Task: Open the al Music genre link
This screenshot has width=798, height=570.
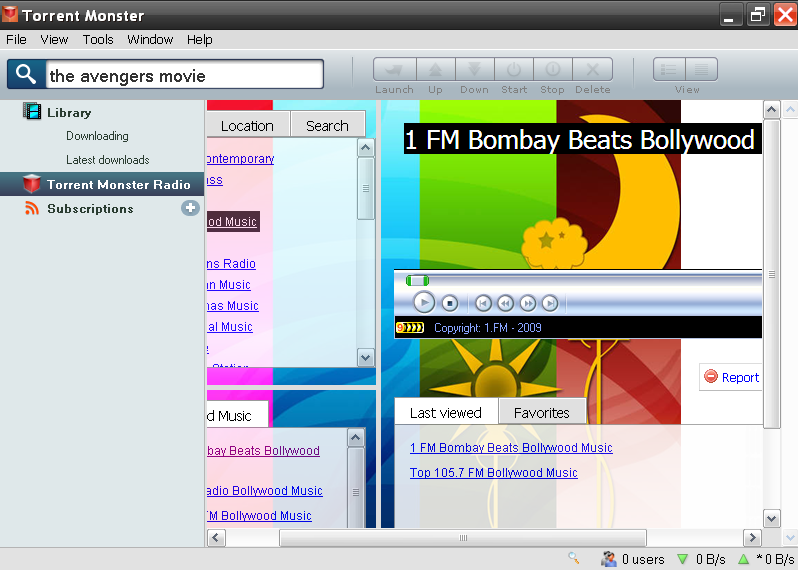Action: [x=230, y=327]
